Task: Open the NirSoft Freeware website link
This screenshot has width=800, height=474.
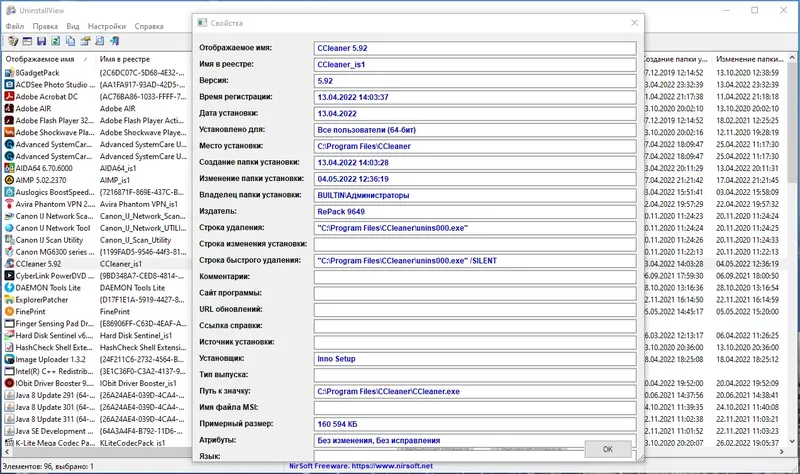Action: tap(361, 466)
